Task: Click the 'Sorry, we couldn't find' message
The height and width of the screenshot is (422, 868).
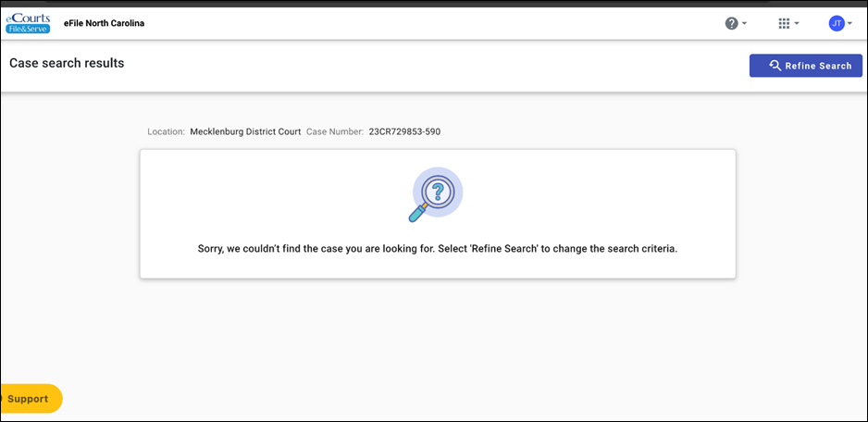Action: [x=438, y=249]
